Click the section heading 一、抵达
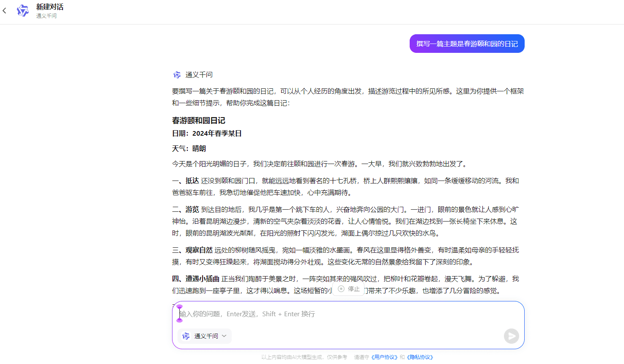The width and height of the screenshot is (624, 364). (186, 181)
